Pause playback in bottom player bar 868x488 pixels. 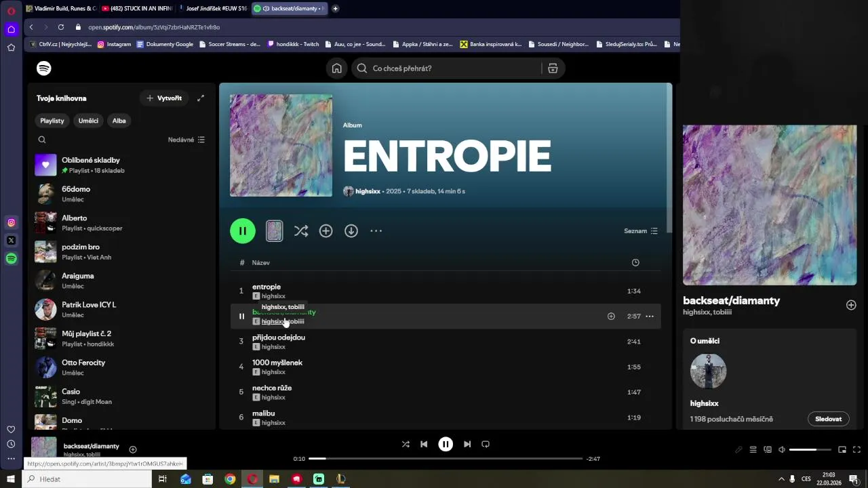pos(446,444)
